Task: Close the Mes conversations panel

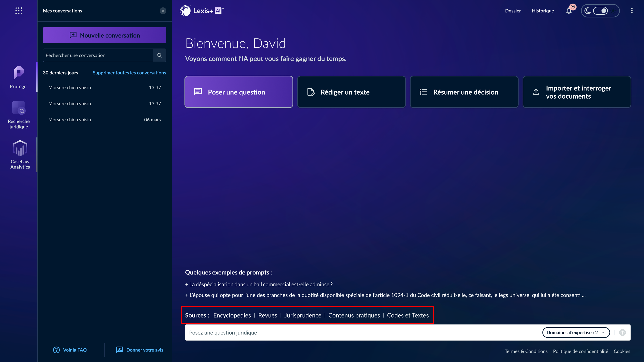Action: [x=163, y=11]
